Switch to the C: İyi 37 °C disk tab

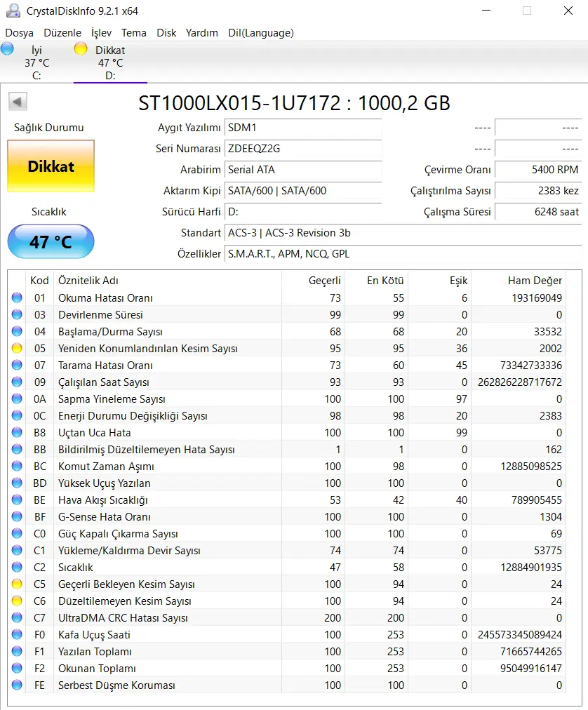pyautogui.click(x=36, y=62)
